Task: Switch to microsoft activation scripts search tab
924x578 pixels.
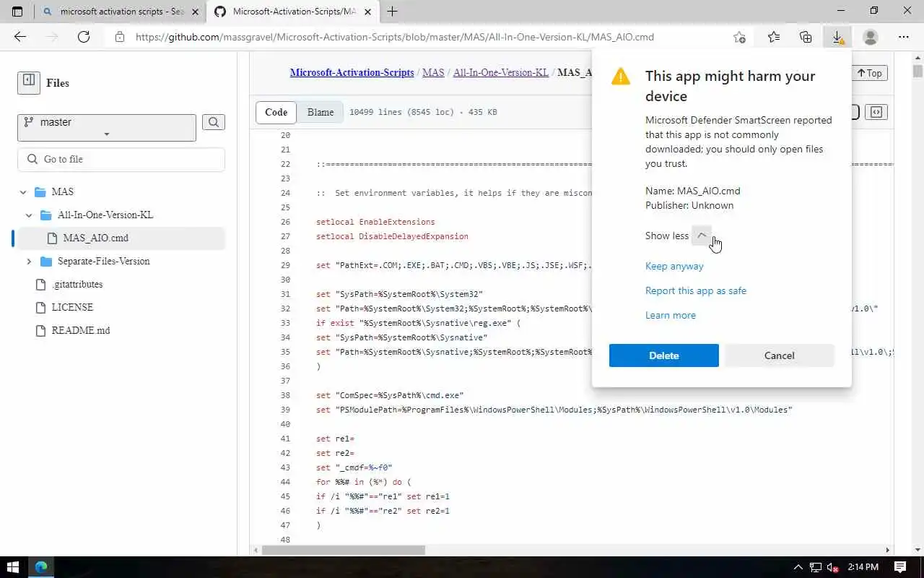Action: (120, 12)
